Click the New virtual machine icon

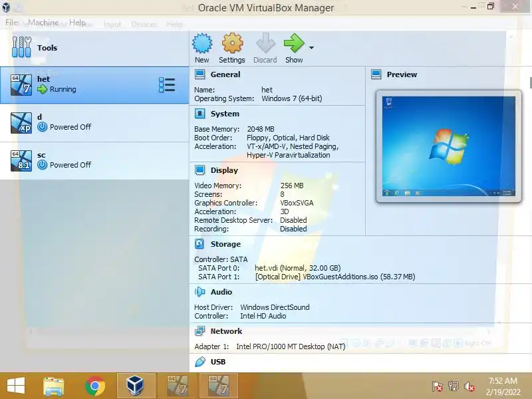tap(202, 43)
